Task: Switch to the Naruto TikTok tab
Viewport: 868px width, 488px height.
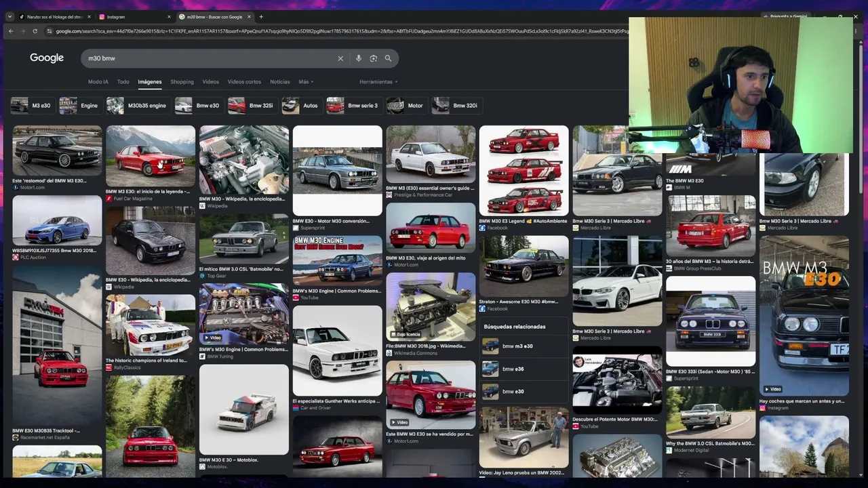Action: [x=53, y=17]
